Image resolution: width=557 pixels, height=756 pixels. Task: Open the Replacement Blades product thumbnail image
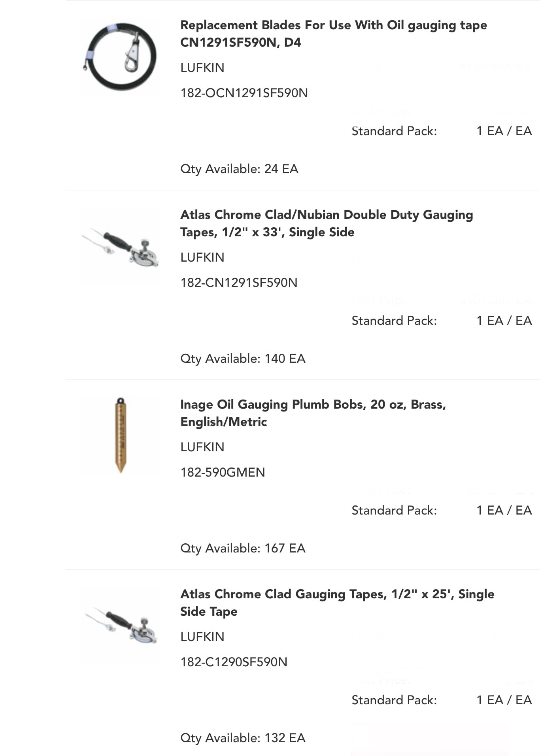[x=121, y=56]
